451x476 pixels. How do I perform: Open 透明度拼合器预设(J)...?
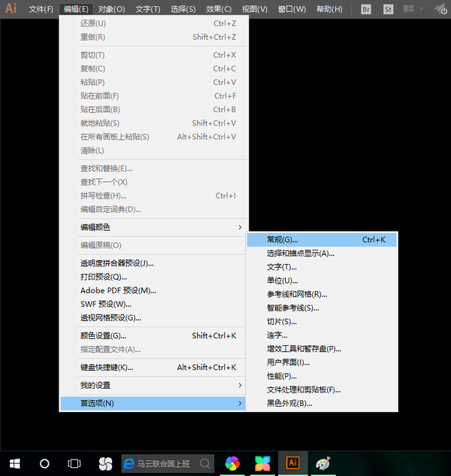[x=153, y=263]
